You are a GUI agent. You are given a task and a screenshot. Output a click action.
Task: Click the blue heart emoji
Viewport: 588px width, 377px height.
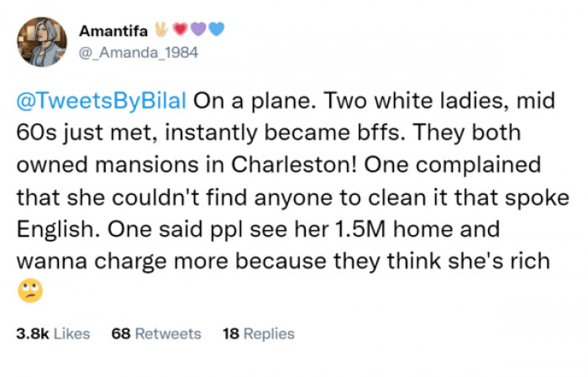(217, 31)
